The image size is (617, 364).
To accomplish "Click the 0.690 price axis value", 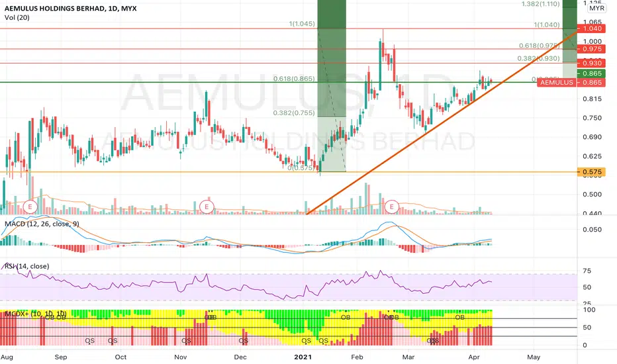I will [x=593, y=137].
